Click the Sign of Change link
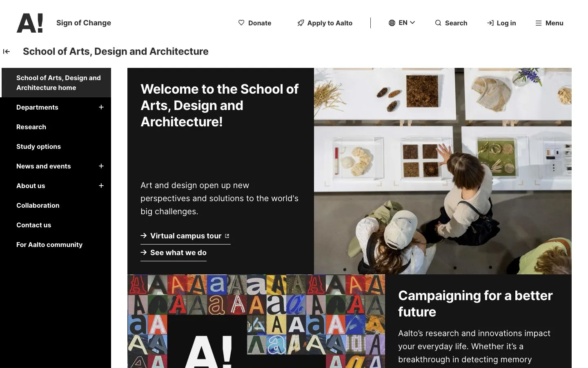 point(84,23)
